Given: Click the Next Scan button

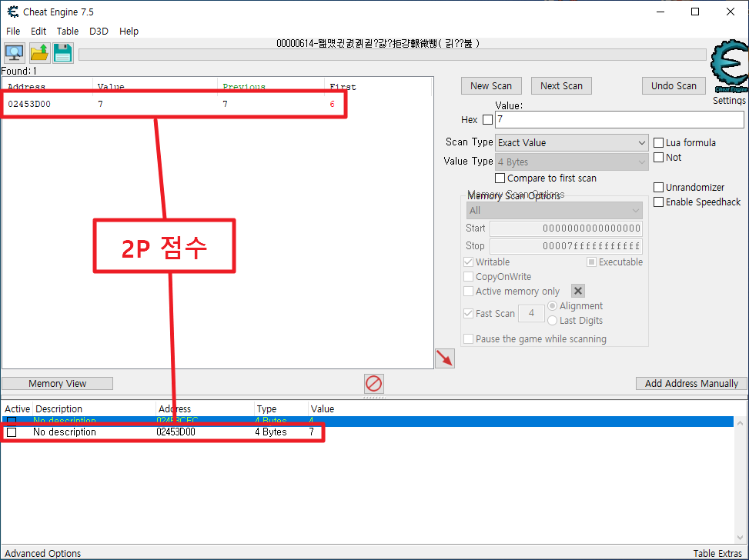Looking at the screenshot, I should pyautogui.click(x=561, y=86).
